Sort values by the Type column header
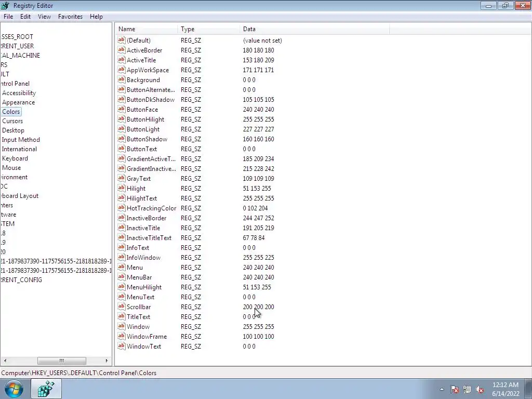This screenshot has width=532, height=399. (x=208, y=29)
